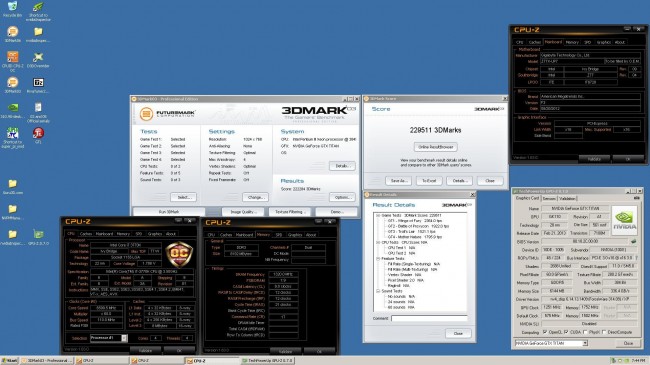
Task: Select the 3DMark06 desktop shortcut icon
Action: (x=12, y=32)
